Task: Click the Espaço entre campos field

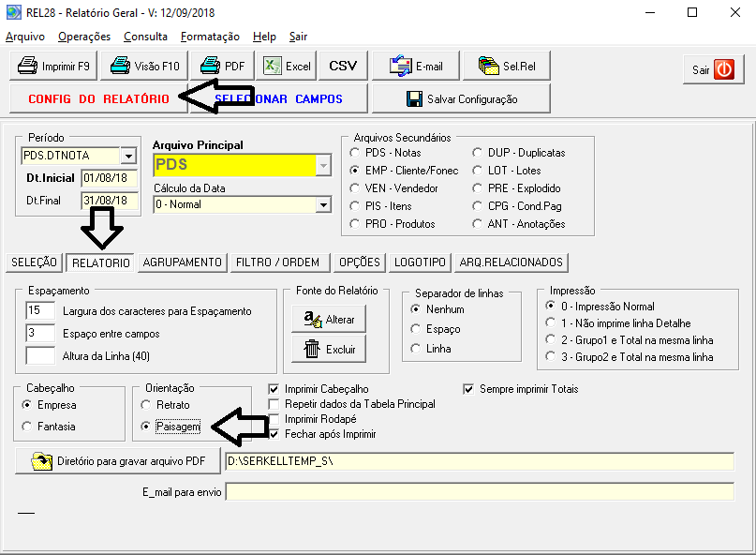Action: point(40,333)
